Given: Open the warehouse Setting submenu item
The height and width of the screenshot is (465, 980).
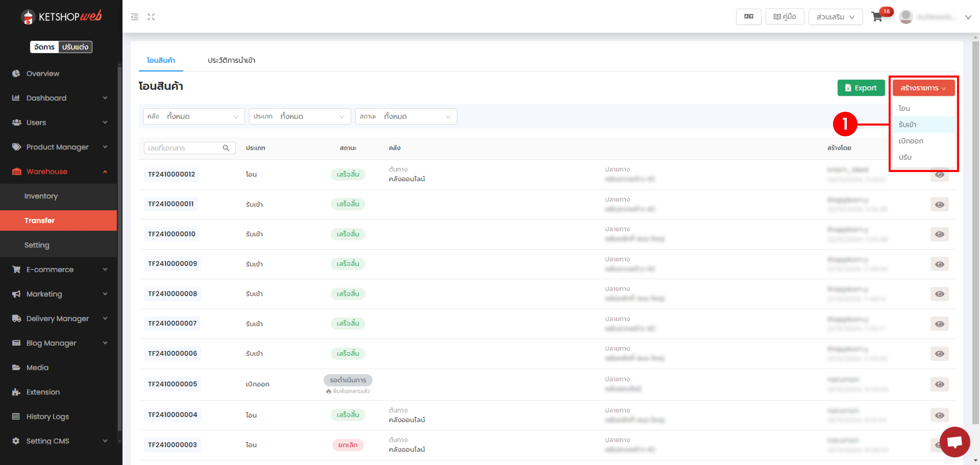Looking at the screenshot, I should [58, 245].
